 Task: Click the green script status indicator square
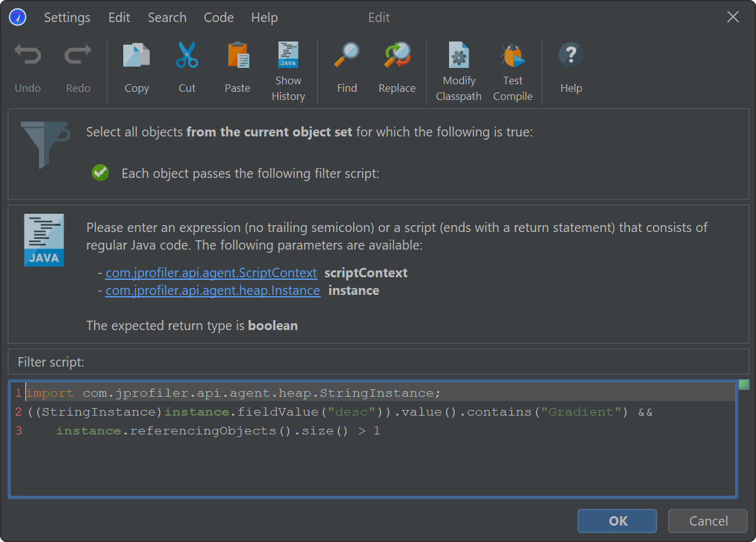pos(743,384)
